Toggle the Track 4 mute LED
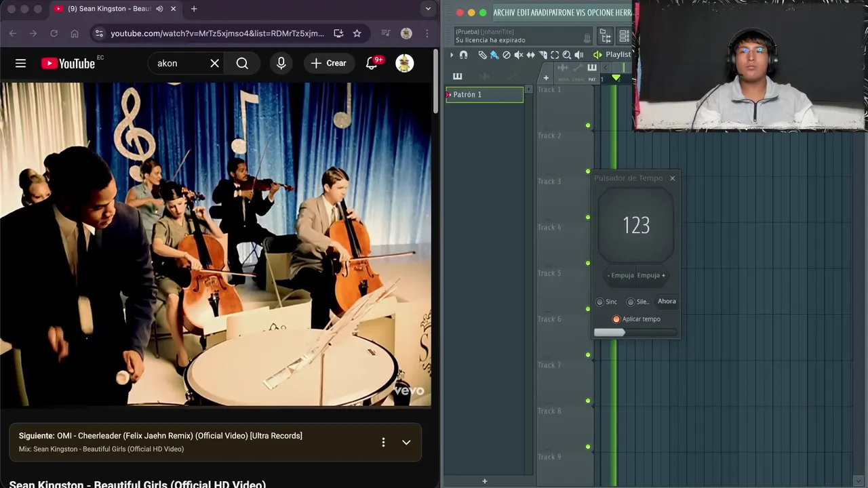Image resolution: width=868 pixels, height=488 pixels. coord(588,263)
